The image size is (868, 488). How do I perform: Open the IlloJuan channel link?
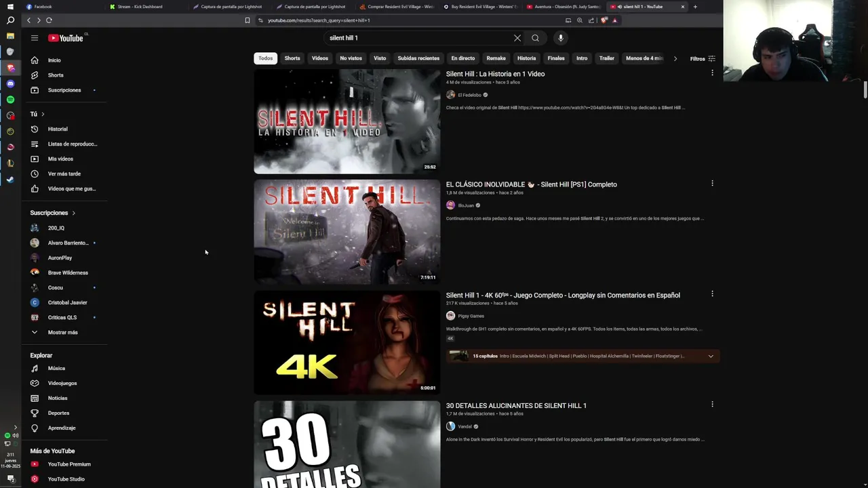[466, 205]
